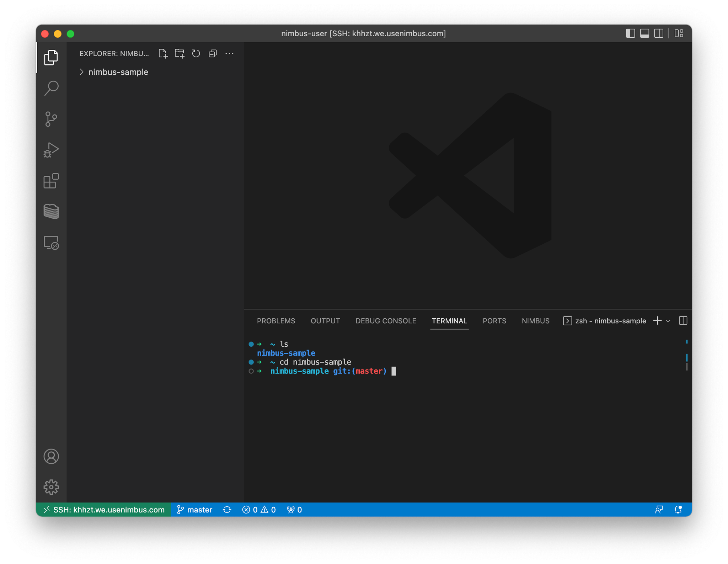Minimize the window with yellow button
Viewport: 728px width, 564px height.
[x=58, y=34]
